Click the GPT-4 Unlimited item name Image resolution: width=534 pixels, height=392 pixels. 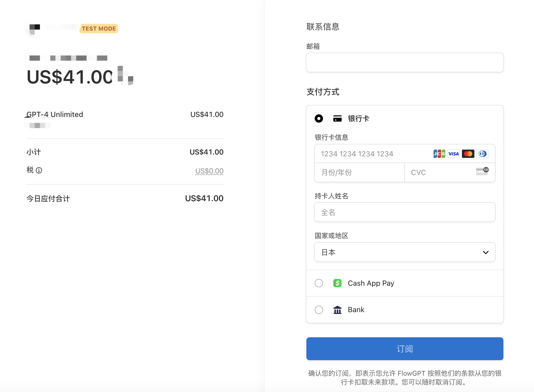coord(55,114)
